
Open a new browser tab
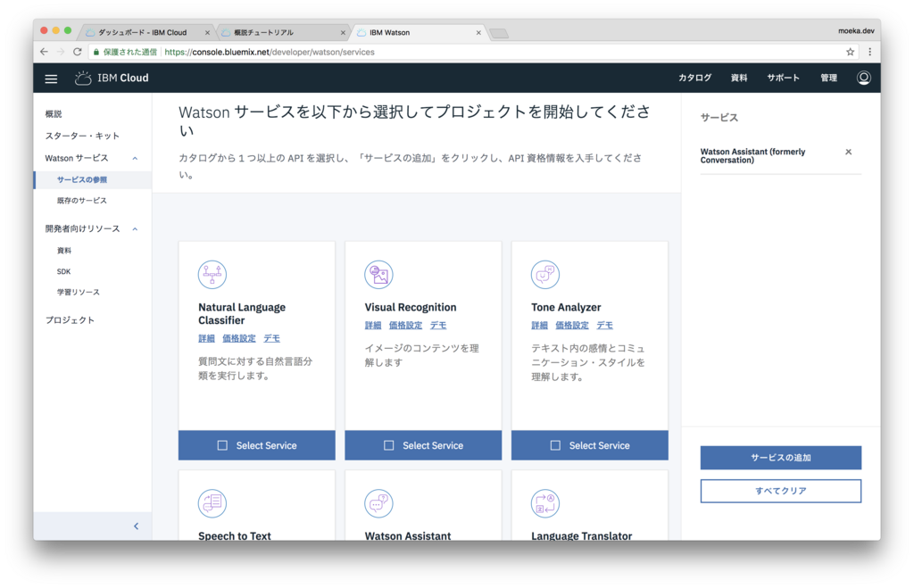click(499, 33)
